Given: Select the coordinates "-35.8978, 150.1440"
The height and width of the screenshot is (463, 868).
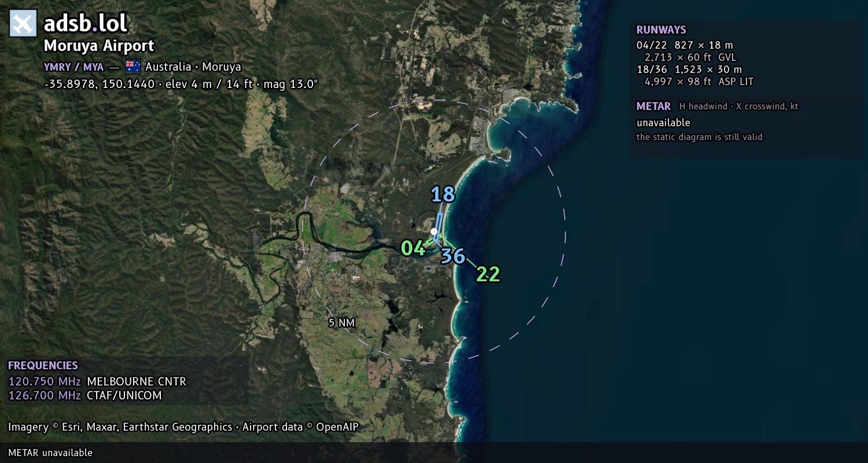Looking at the screenshot, I should pyautogui.click(x=100, y=84).
